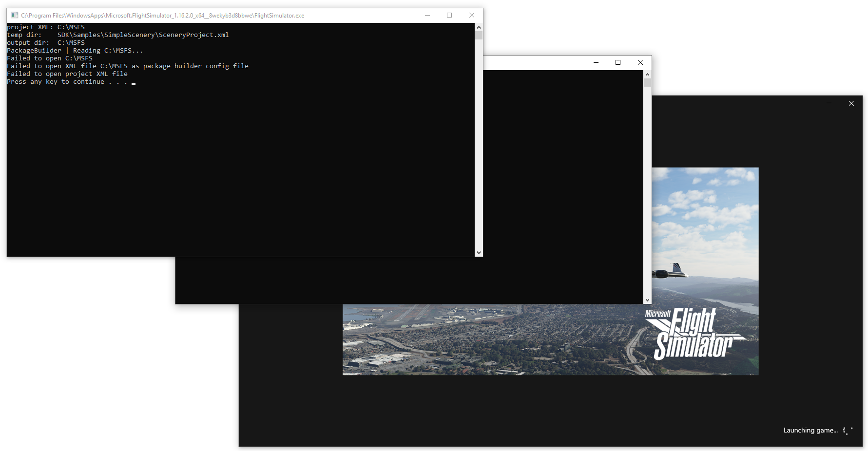
Task: Select the 'Failed to open project XML file' line
Action: click(67, 74)
